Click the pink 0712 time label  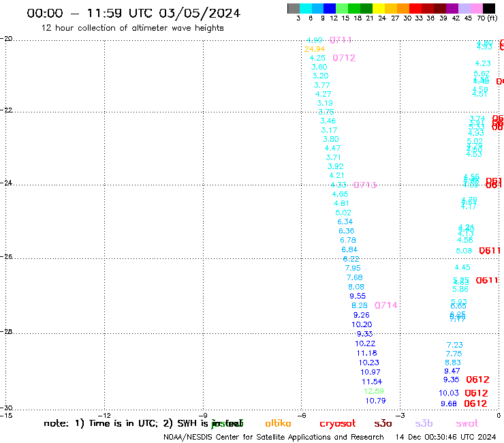pyautogui.click(x=344, y=58)
